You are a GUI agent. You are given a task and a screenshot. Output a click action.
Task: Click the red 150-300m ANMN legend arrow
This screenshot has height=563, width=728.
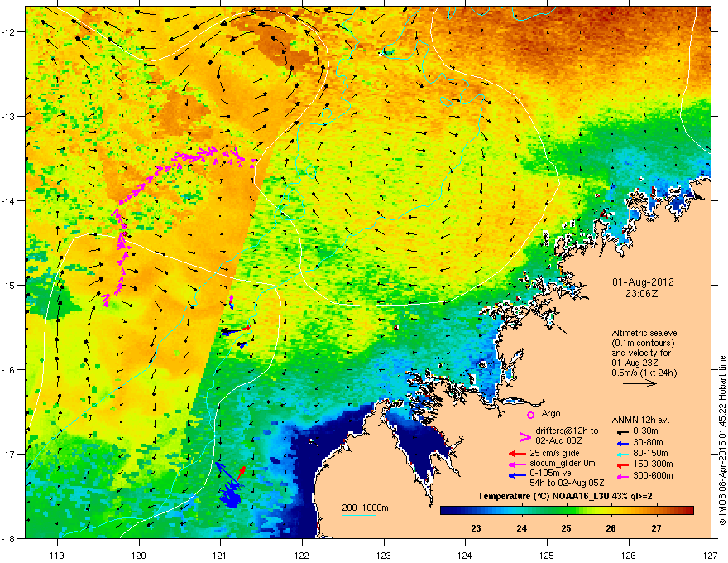point(621,464)
